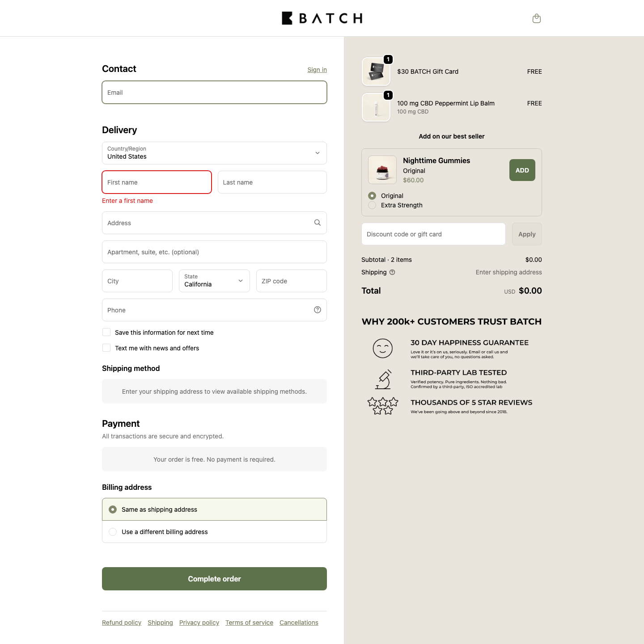The image size is (644, 644).
Task: Open the phone number help icon
Action: coord(317,309)
